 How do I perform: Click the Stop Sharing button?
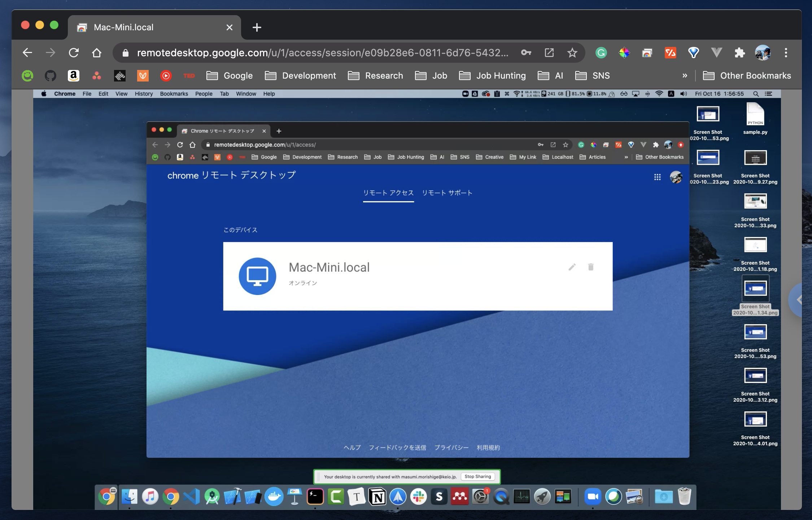click(478, 477)
